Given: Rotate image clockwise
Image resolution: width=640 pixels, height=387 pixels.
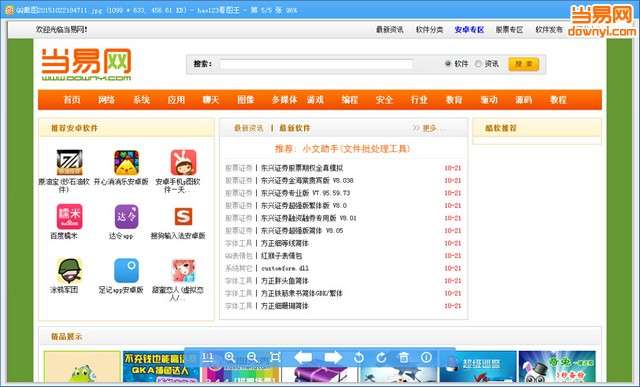Looking at the screenshot, I should pyautogui.click(x=381, y=358).
